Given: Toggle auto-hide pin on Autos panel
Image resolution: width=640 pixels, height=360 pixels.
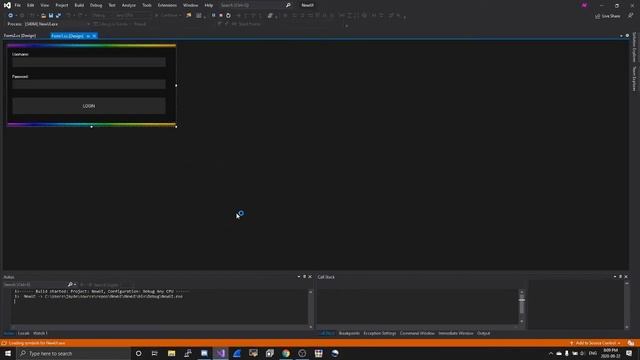Looking at the screenshot, I should pos(304,277).
